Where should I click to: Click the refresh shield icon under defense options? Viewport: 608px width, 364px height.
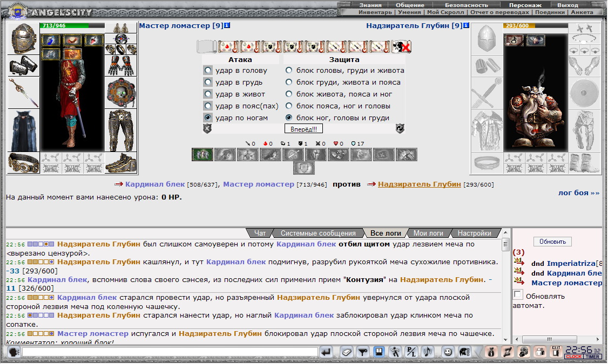400,128
